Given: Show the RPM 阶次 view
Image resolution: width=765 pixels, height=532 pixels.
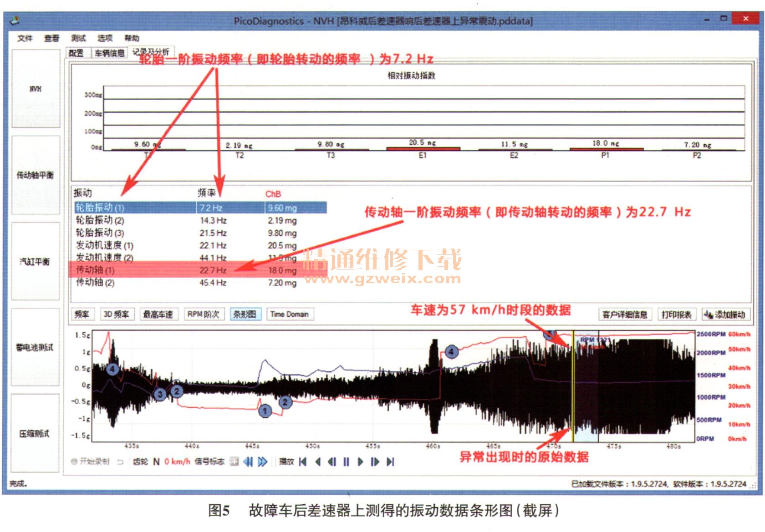Looking at the screenshot, I should (204, 314).
